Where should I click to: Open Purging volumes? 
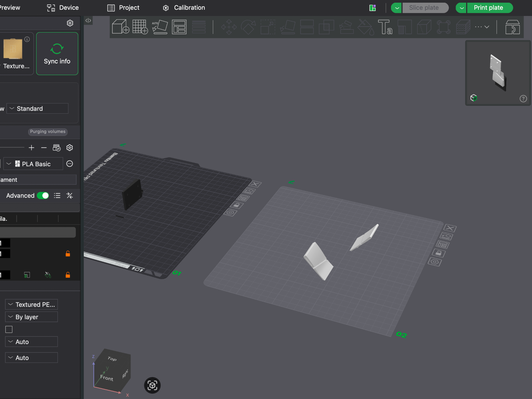(48, 132)
